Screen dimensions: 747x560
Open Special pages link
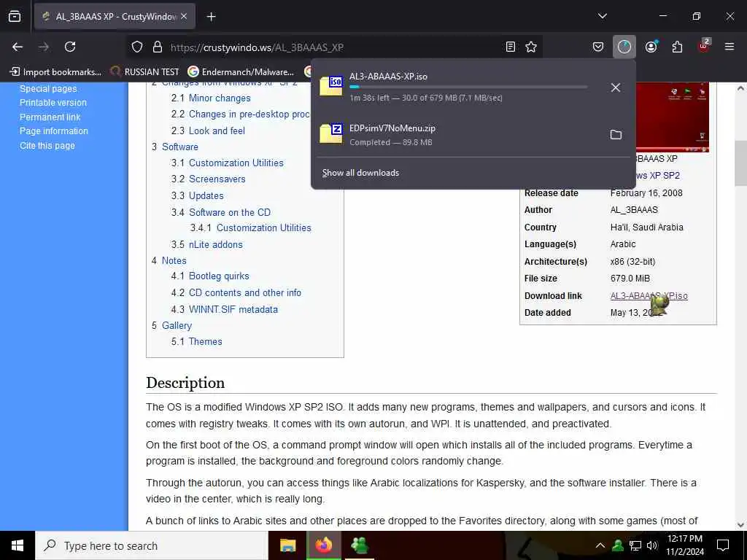48,88
